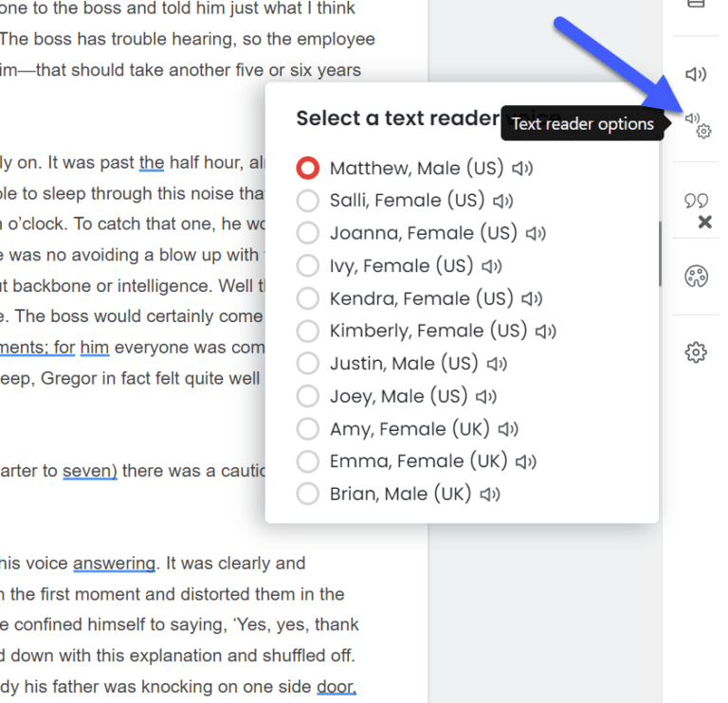This screenshot has height=703, width=728.
Task: Click the X close icon in sidebar
Action: [704, 223]
